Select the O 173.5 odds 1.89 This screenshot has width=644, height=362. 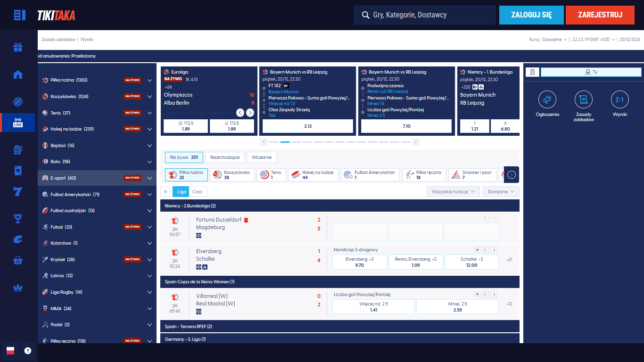[186, 126]
